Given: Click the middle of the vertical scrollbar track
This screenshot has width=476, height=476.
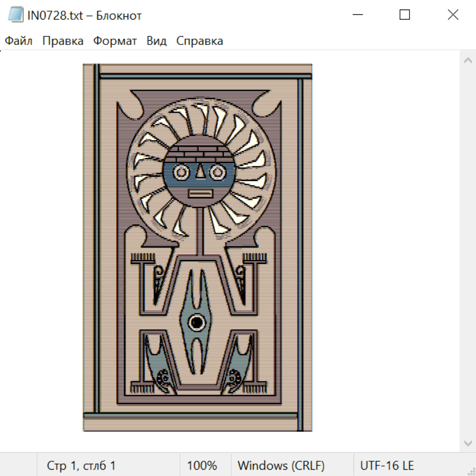Looking at the screenshot, I should pos(468,251).
